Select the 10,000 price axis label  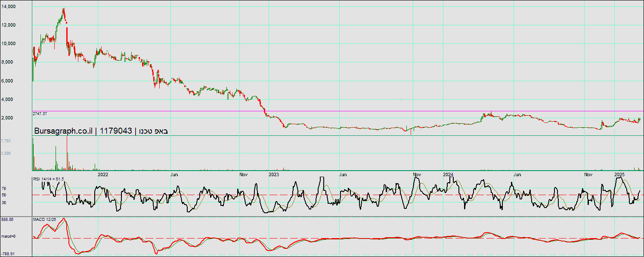9,43
